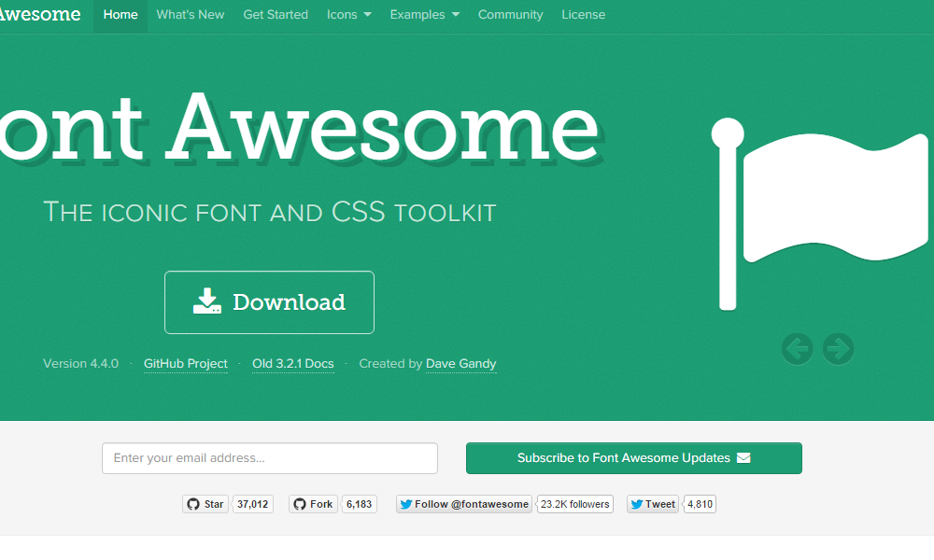The width and height of the screenshot is (934, 560).
Task: Open the Old 3.2.1 Docs link
Action: point(292,364)
